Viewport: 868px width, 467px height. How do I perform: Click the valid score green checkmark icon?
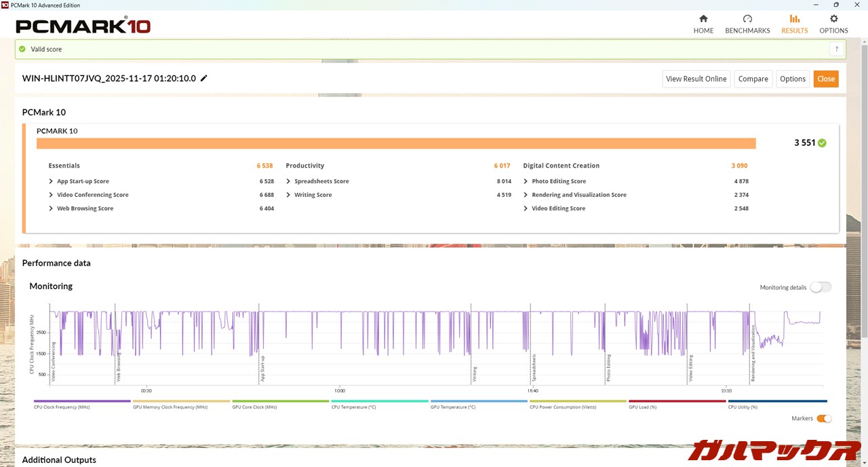tap(22, 49)
